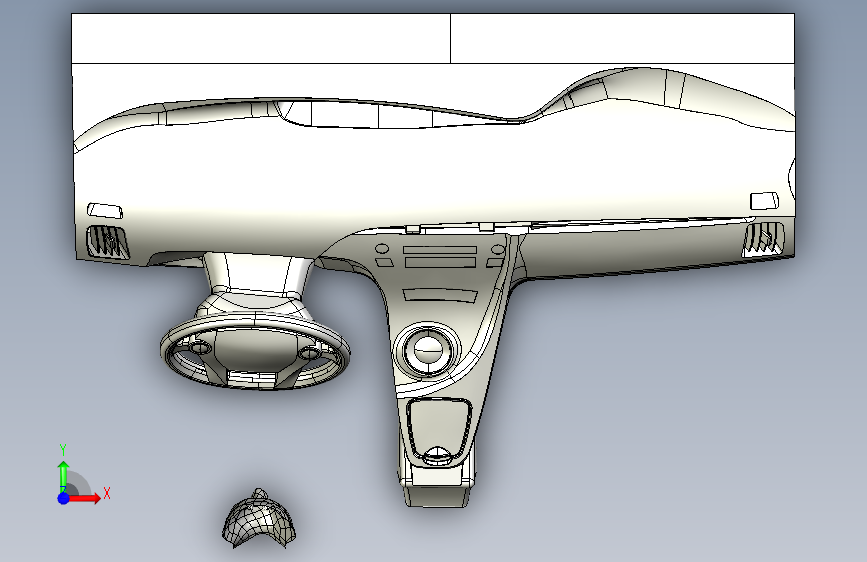Select the steering wheel in the model
The width and height of the screenshot is (867, 562).
coord(255,350)
